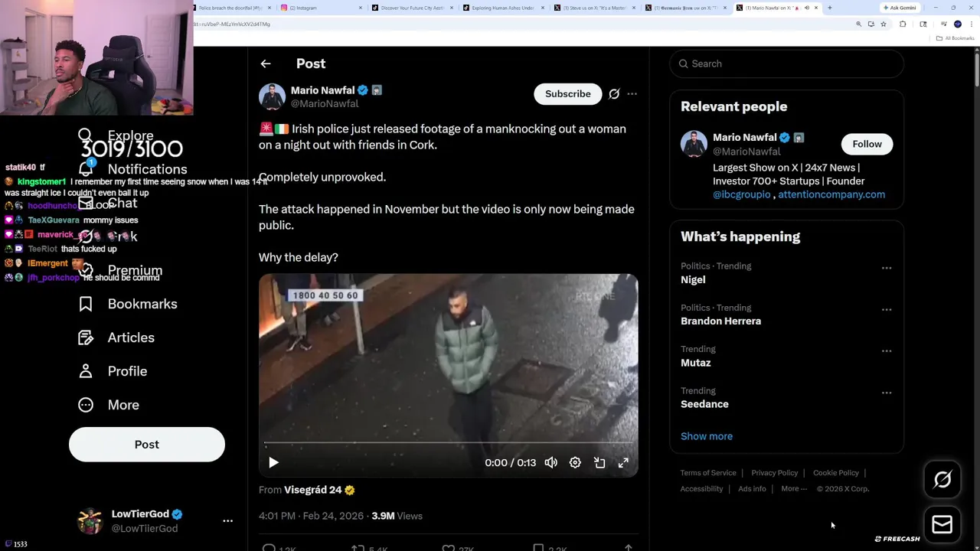Screen dimensions: 980x551
Task: Bookmark this page with star icon
Action: [883, 24]
